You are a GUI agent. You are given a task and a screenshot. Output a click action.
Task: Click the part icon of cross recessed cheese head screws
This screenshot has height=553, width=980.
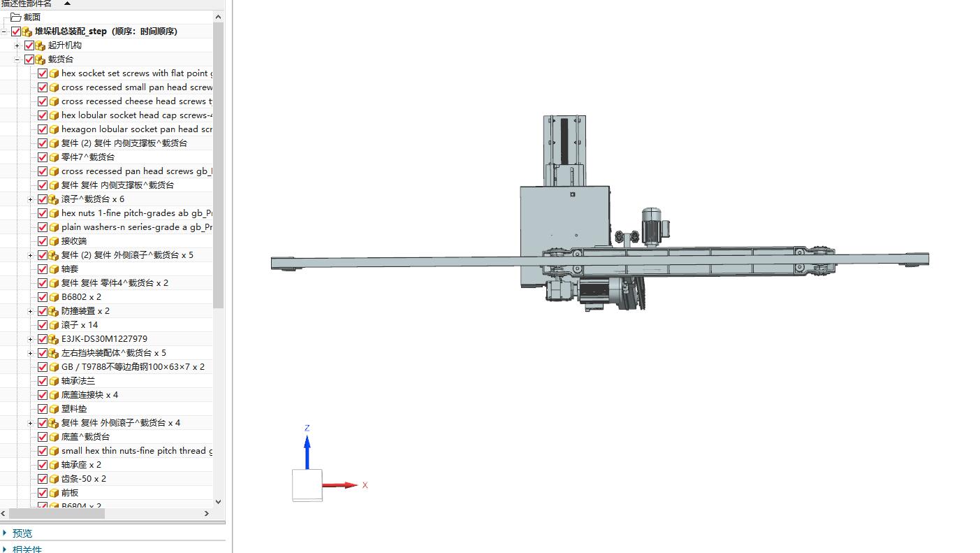tap(54, 101)
